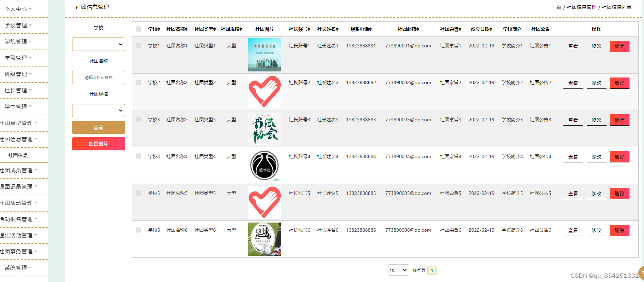Open the 系统管理 sidebar menu
Screen dimensions: 644x282
point(18,267)
